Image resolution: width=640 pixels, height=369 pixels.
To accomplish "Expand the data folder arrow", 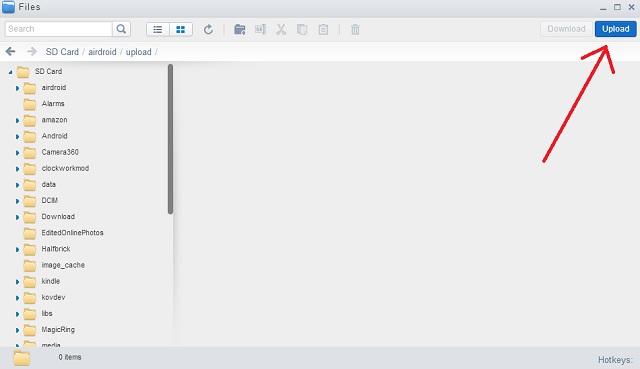I will tap(18, 184).
